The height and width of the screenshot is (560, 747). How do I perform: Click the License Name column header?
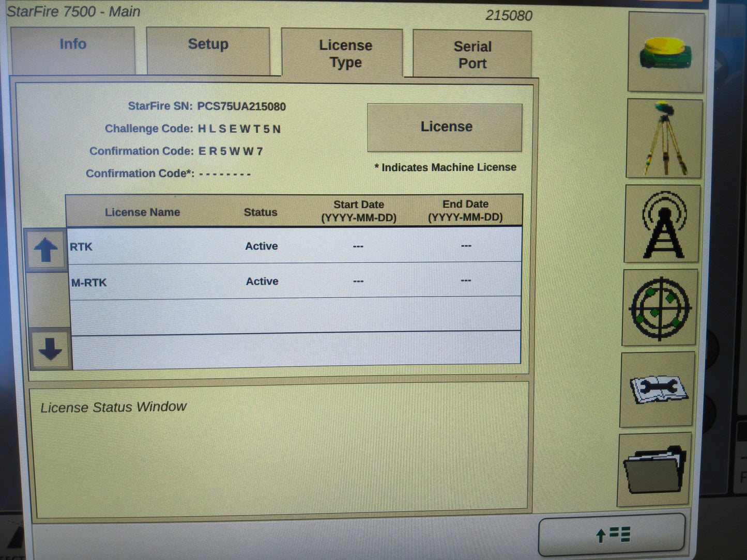click(x=143, y=212)
